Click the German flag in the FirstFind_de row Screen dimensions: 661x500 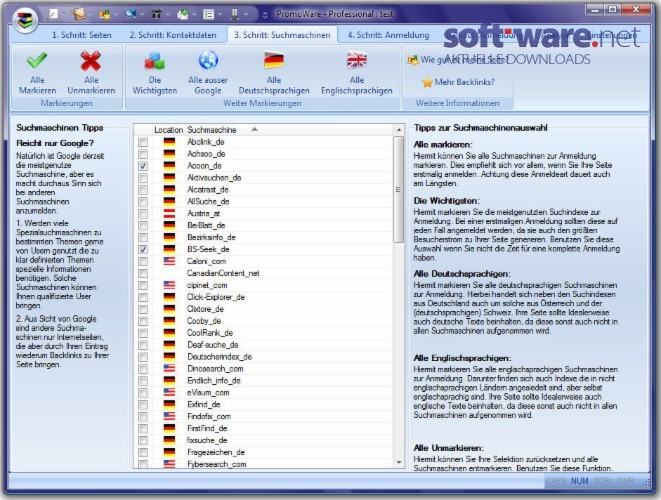coord(169,428)
